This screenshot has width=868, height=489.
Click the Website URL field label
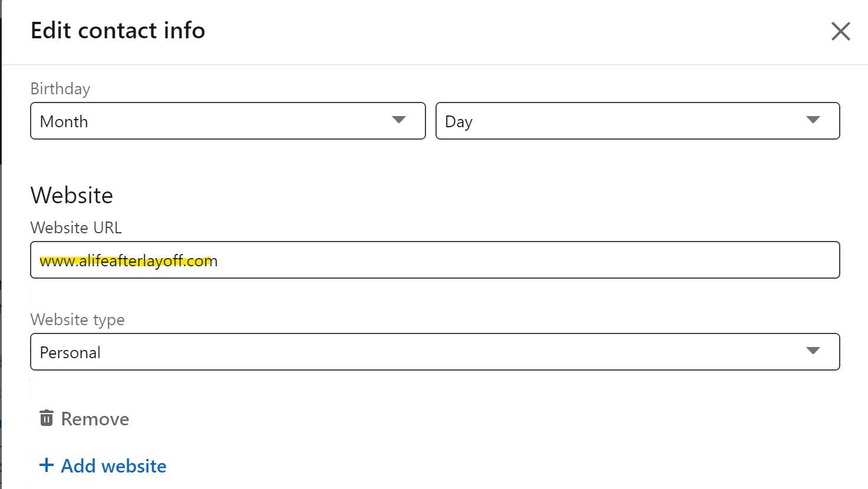[x=76, y=227]
